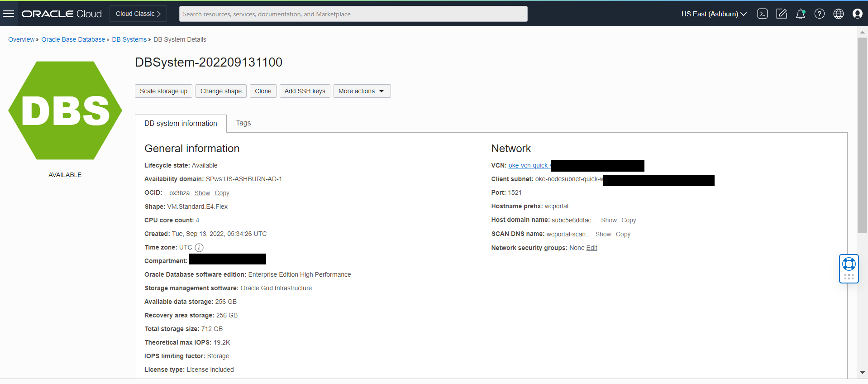Select the DB system information tab
Image resolution: width=868 pixels, height=384 pixels.
[181, 123]
